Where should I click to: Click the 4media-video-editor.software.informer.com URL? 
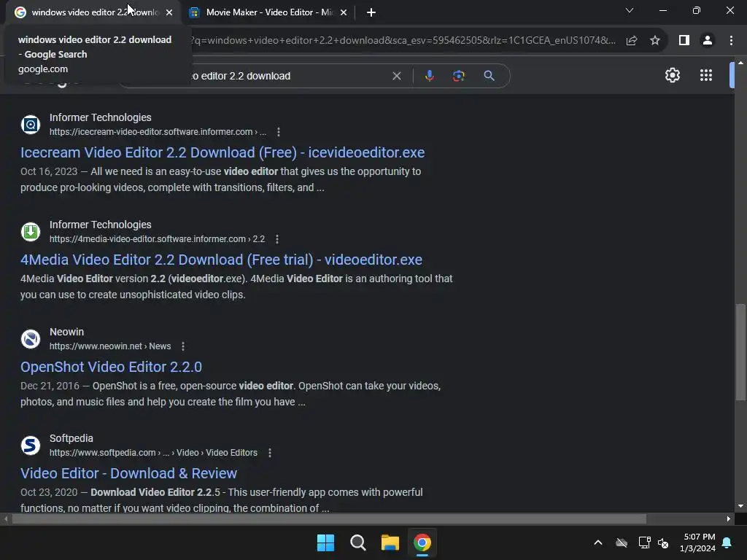pos(158,239)
